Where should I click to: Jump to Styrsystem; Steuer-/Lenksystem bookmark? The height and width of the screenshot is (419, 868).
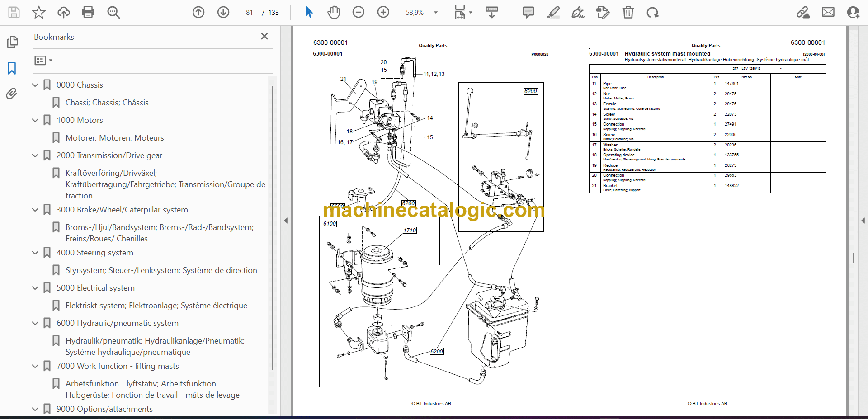tap(161, 270)
